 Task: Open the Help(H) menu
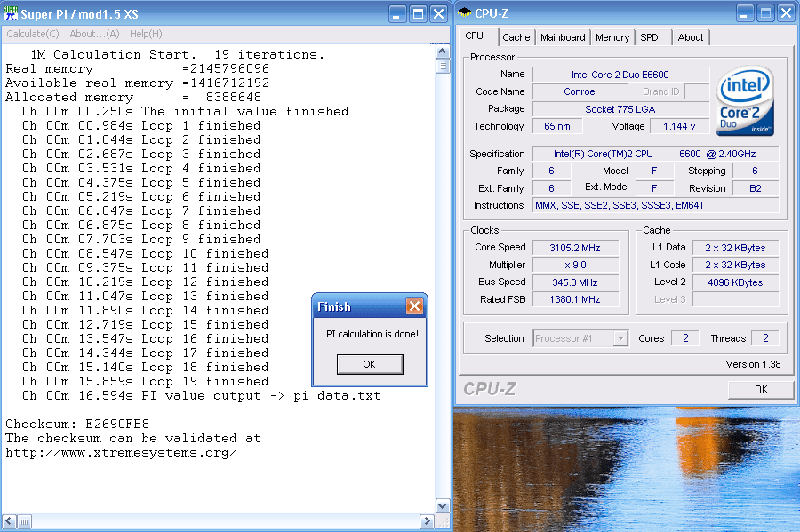(x=146, y=34)
